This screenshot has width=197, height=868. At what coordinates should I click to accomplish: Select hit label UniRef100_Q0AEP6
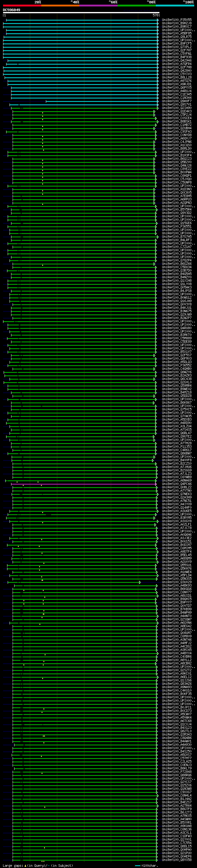[x=177, y=856]
